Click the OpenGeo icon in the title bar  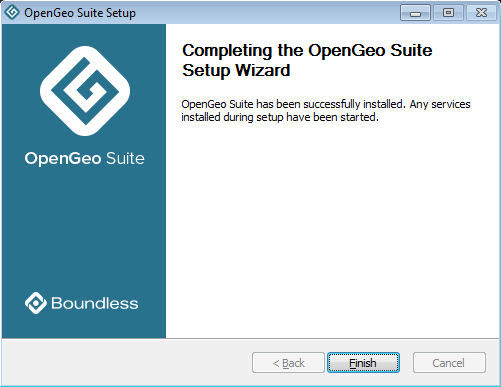12,13
